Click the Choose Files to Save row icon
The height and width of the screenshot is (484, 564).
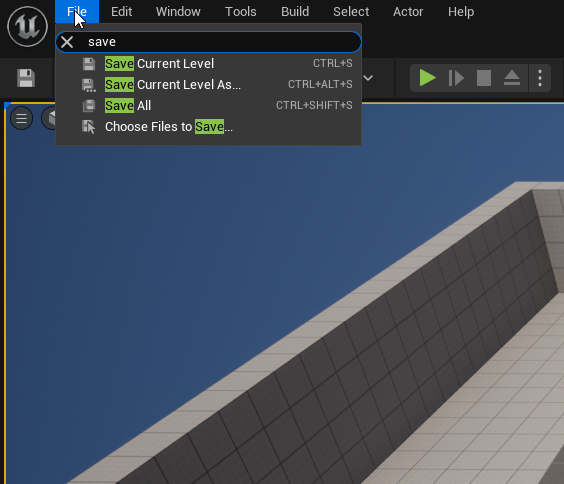point(88,127)
